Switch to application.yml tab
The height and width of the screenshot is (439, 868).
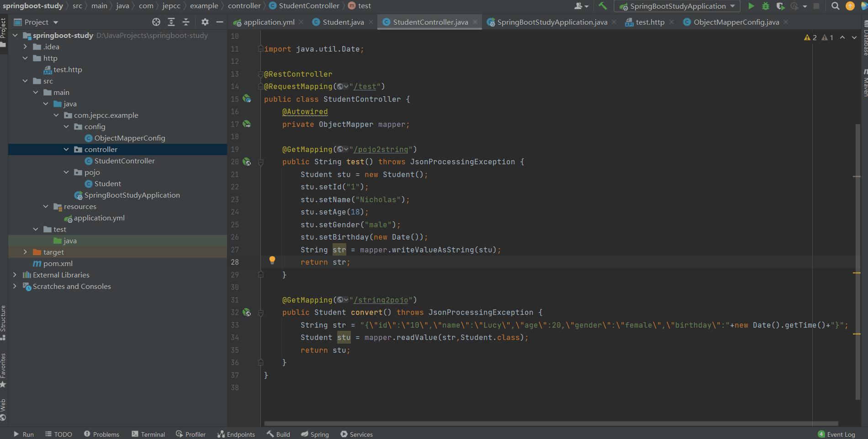[269, 22]
